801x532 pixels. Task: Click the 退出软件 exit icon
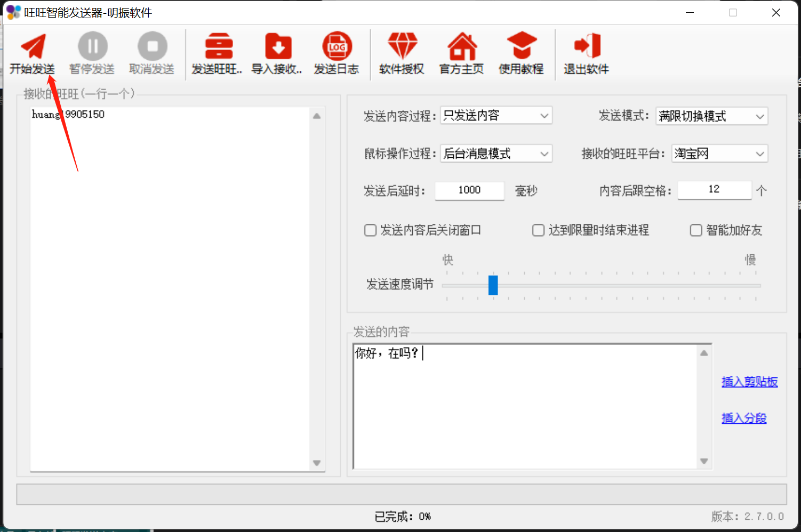click(587, 46)
